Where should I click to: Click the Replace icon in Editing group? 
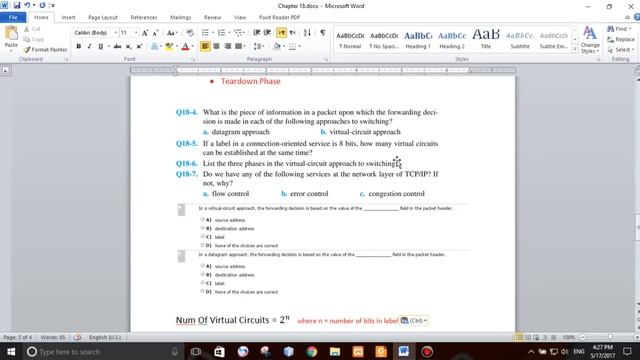pos(621,39)
